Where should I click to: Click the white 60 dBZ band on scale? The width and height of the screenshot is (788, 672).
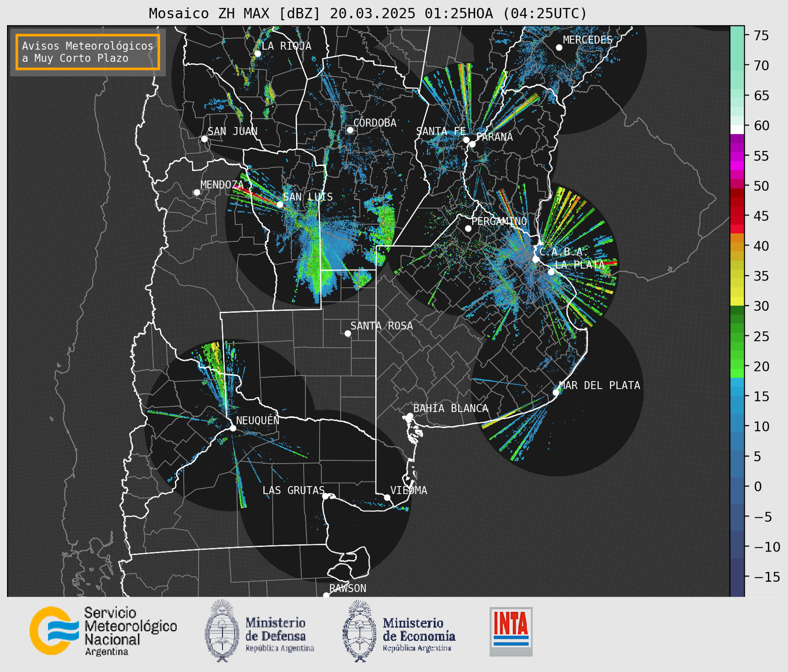point(737,129)
